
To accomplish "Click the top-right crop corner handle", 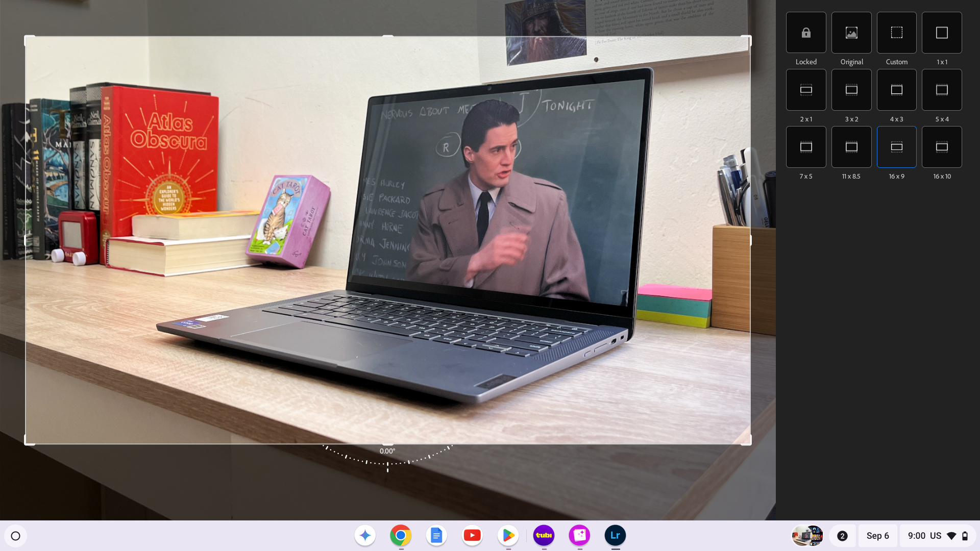I will click(747, 40).
